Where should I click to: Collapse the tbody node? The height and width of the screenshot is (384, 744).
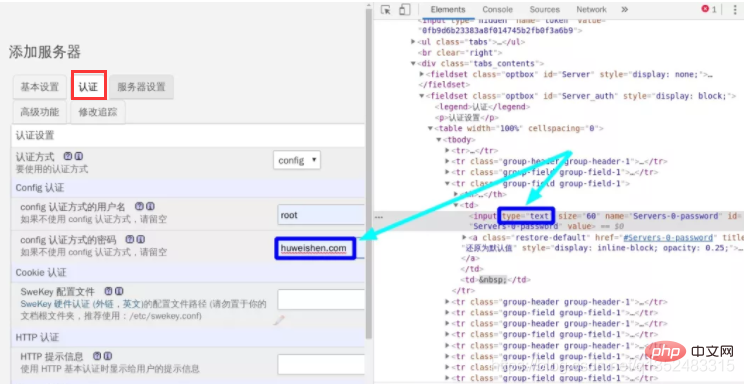click(439, 140)
